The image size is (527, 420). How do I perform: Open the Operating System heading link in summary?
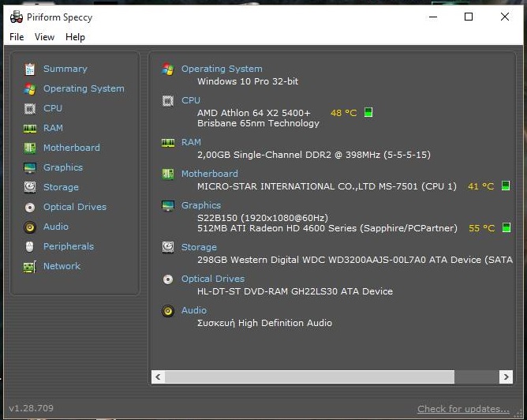coord(222,69)
